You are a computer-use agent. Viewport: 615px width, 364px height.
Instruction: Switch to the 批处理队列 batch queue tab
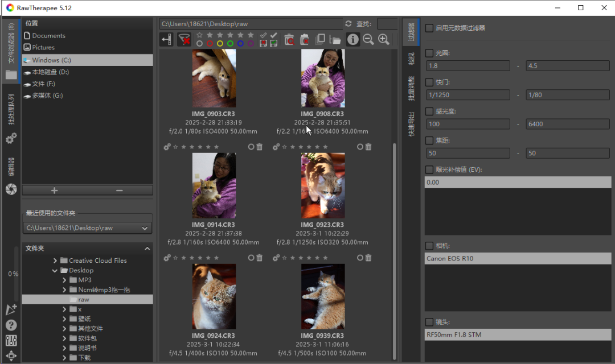11,110
